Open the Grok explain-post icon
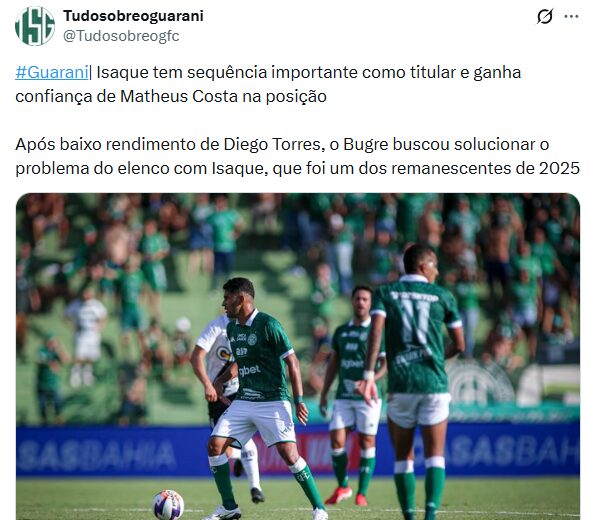590x520 pixels. tap(545, 17)
